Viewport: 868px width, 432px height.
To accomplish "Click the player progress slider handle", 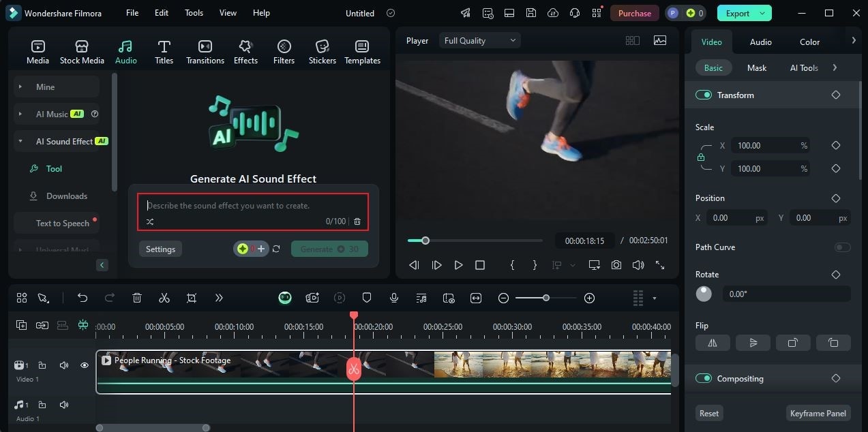I will pos(425,241).
